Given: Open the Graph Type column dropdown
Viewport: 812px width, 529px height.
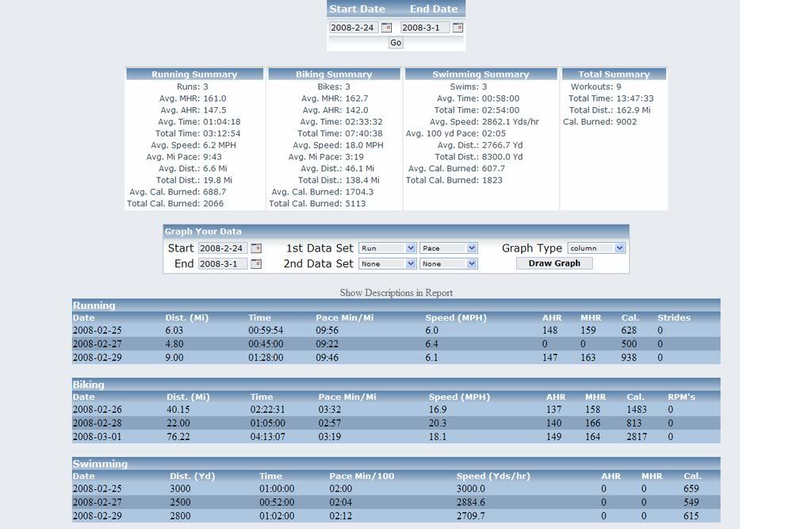Looking at the screenshot, I should click(x=596, y=248).
